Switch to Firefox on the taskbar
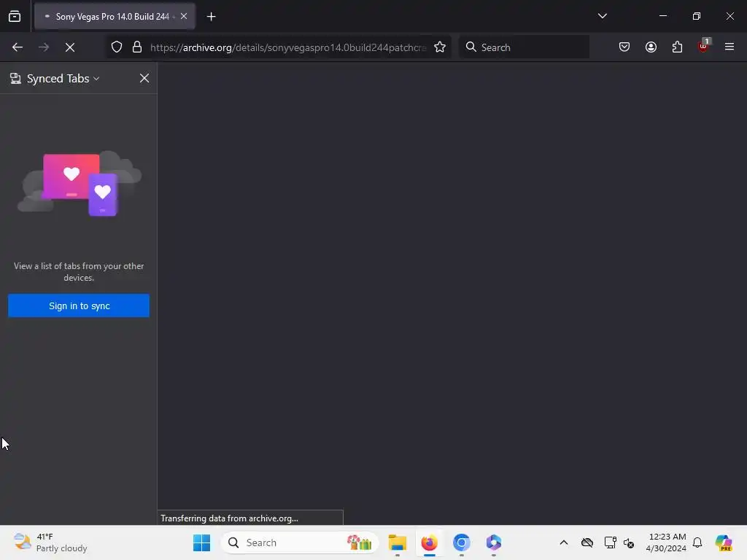The image size is (747, 560). click(429, 542)
